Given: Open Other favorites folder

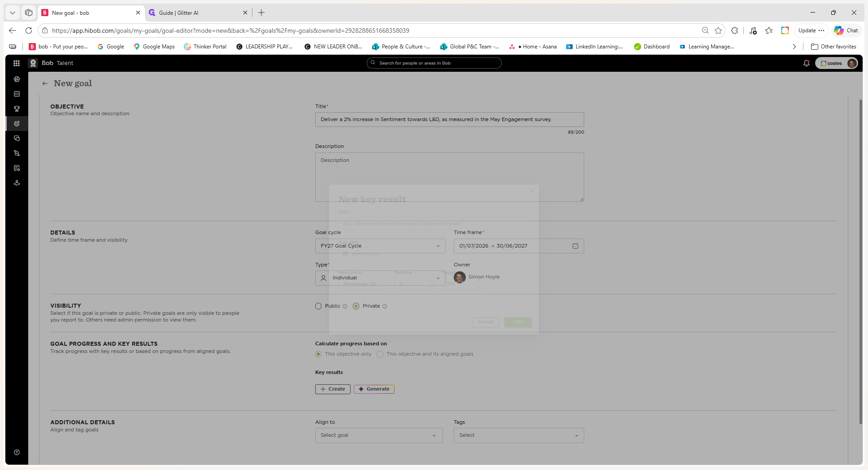Looking at the screenshot, I should (x=833, y=47).
